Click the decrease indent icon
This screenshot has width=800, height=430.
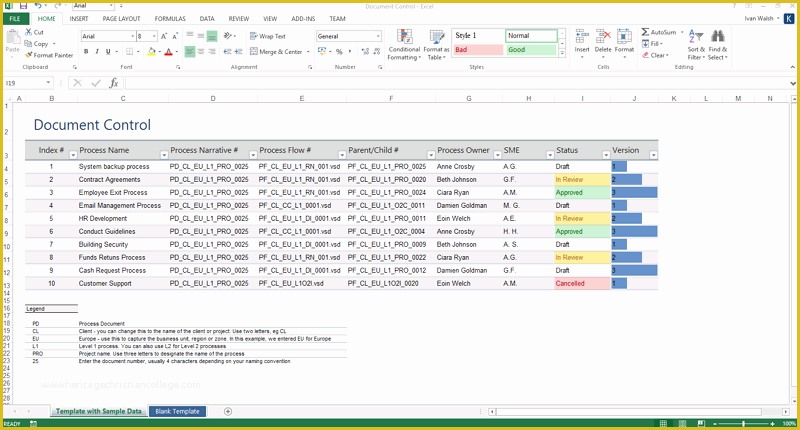click(x=227, y=52)
